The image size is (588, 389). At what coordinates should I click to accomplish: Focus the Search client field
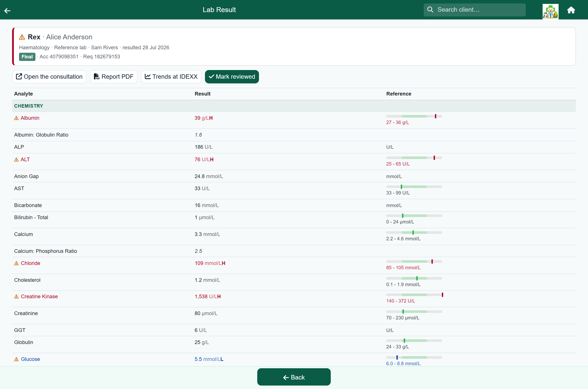pyautogui.click(x=474, y=10)
